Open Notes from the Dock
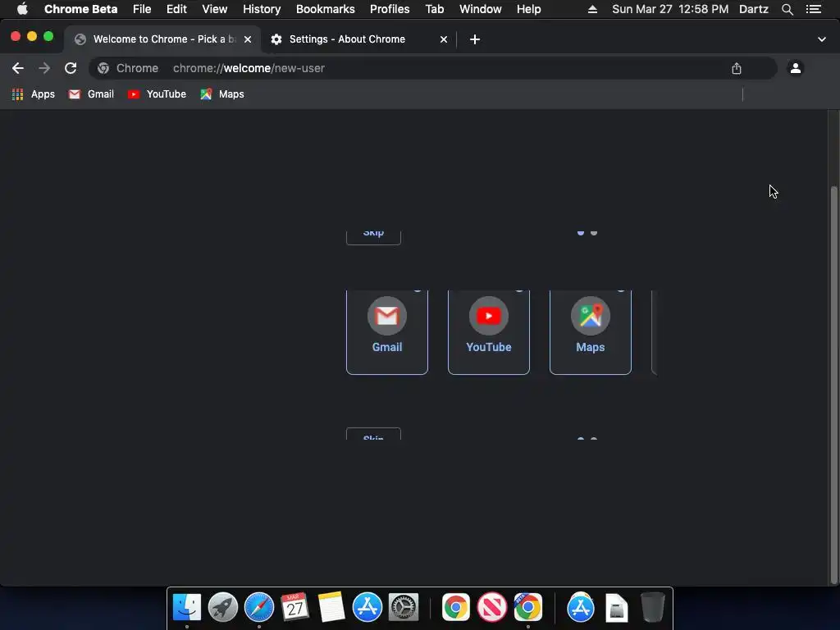Viewport: 840px width, 630px height. pyautogui.click(x=331, y=607)
